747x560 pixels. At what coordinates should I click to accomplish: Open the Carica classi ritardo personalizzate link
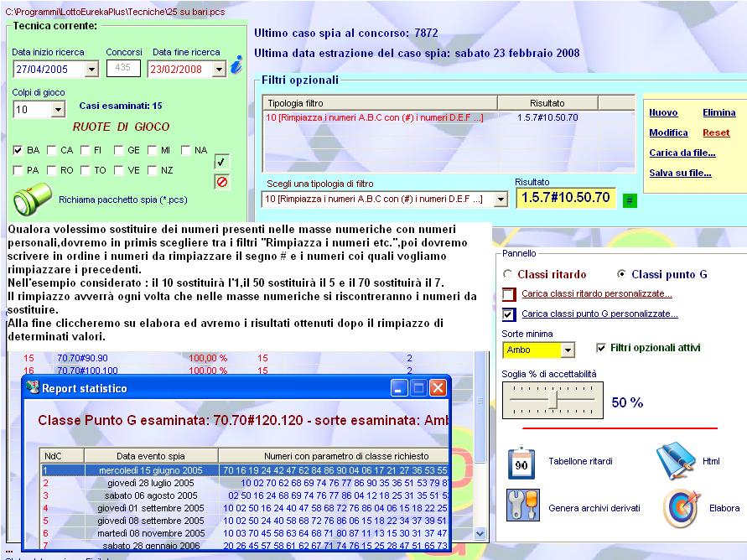596,293
